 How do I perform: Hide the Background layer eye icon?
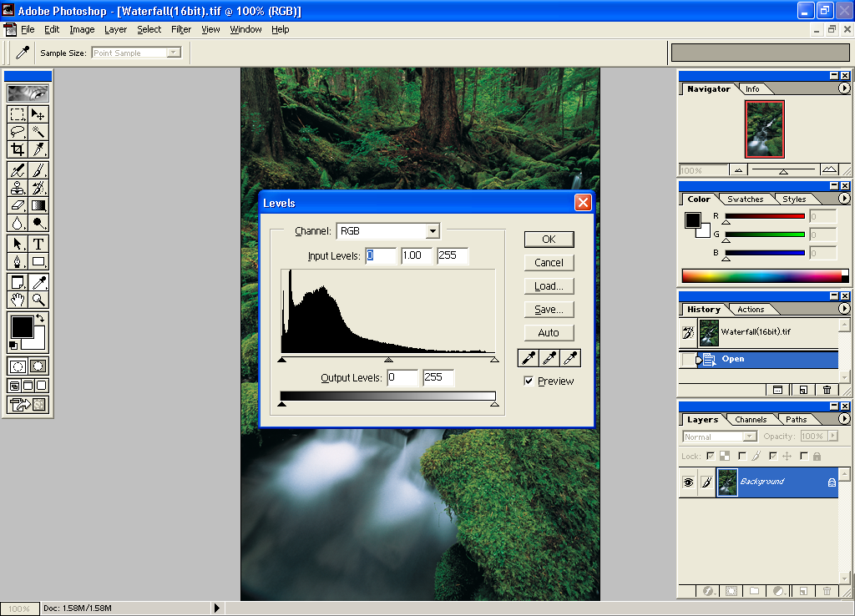688,482
